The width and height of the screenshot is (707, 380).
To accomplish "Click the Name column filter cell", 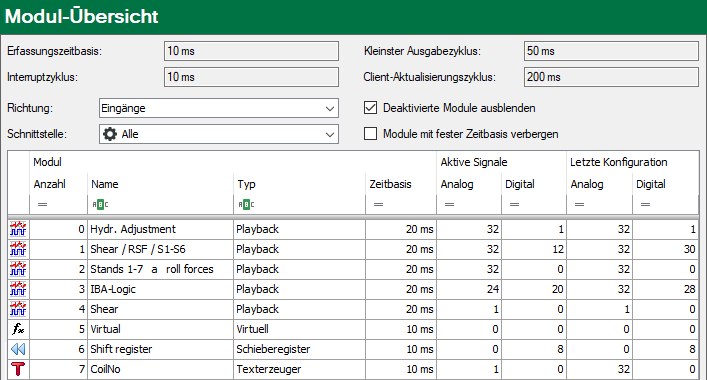I will (161, 205).
